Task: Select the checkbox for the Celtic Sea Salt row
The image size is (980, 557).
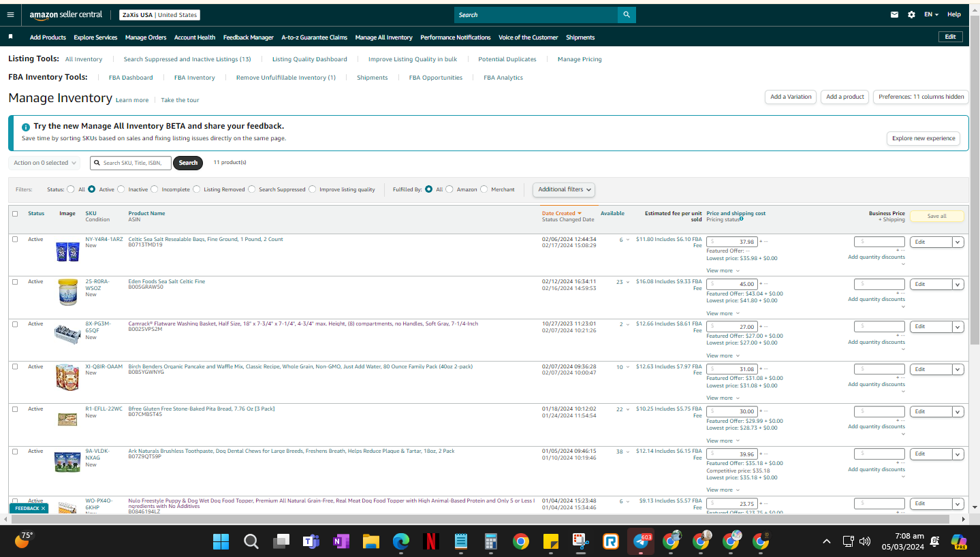Action: point(15,239)
